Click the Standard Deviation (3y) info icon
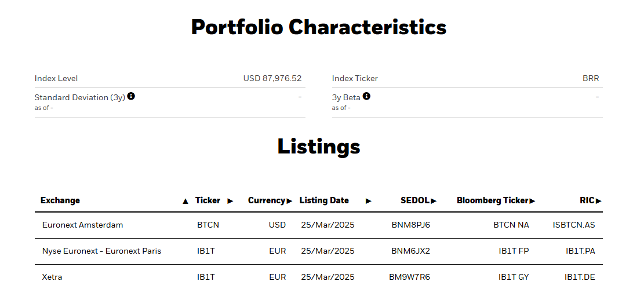644x289 pixels. pos(131,96)
